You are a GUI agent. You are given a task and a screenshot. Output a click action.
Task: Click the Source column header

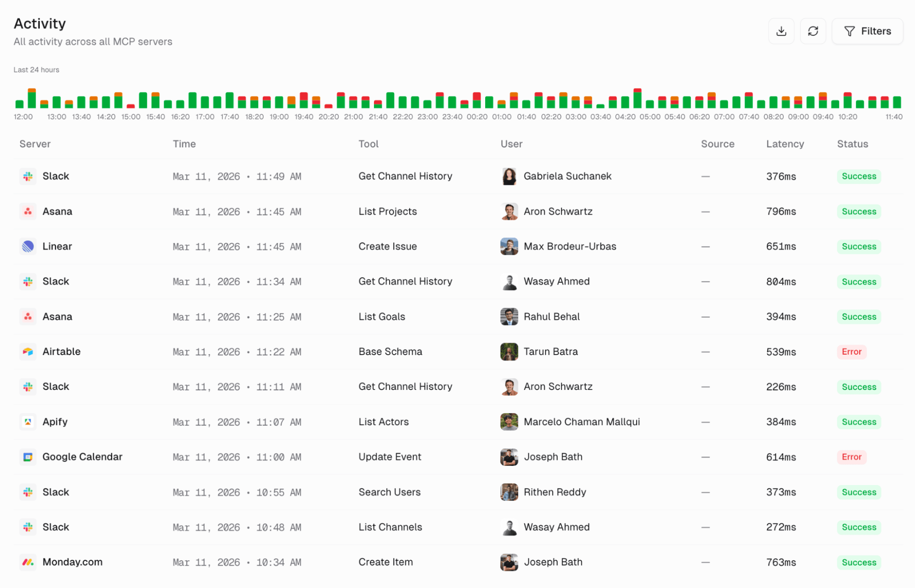pyautogui.click(x=717, y=144)
